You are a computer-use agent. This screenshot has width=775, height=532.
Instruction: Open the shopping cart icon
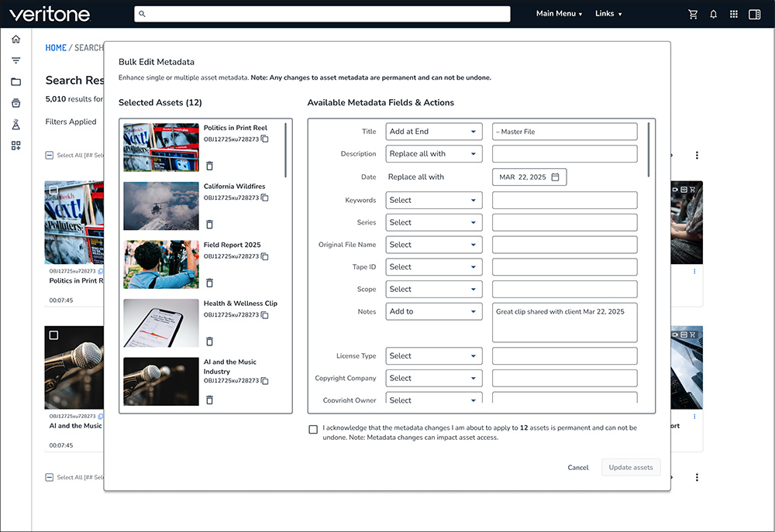pyautogui.click(x=693, y=14)
